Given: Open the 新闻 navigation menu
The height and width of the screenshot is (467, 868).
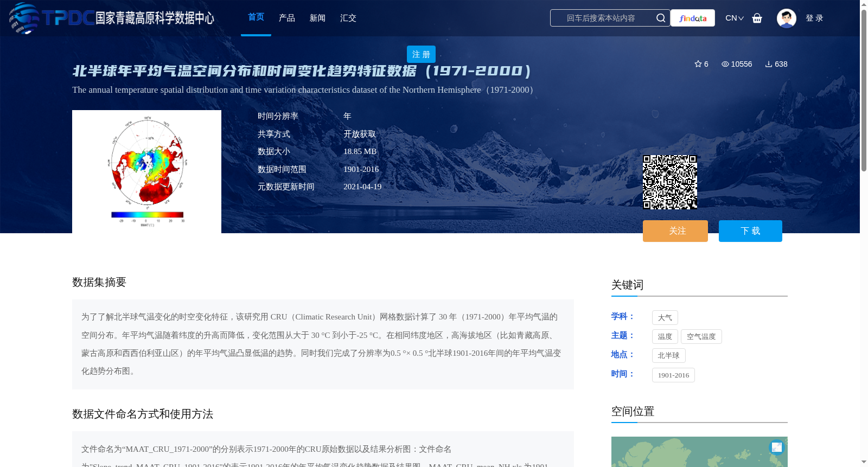Looking at the screenshot, I should point(317,18).
